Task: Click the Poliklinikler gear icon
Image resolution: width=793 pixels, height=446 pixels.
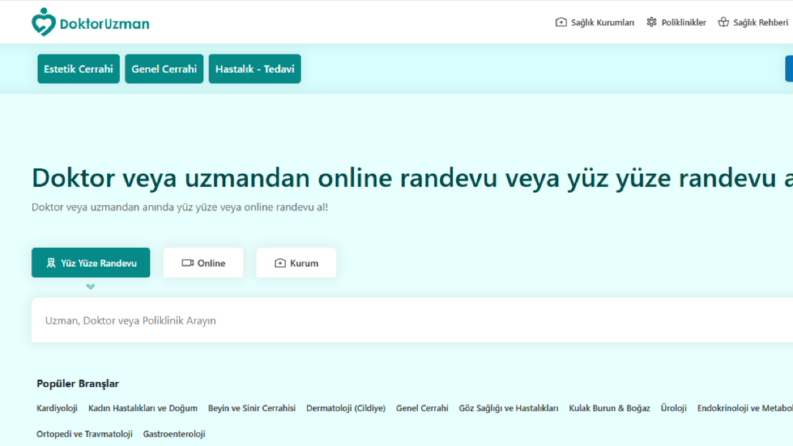Action: 651,22
